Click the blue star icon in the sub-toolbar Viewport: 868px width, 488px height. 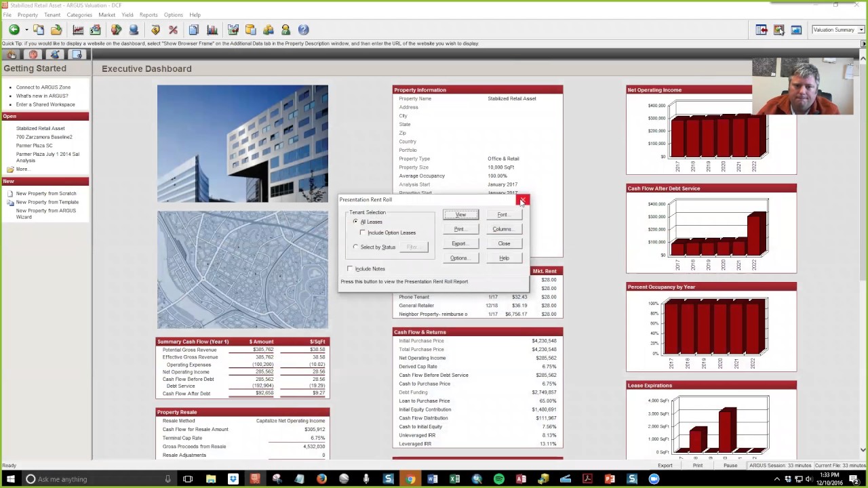pos(55,54)
